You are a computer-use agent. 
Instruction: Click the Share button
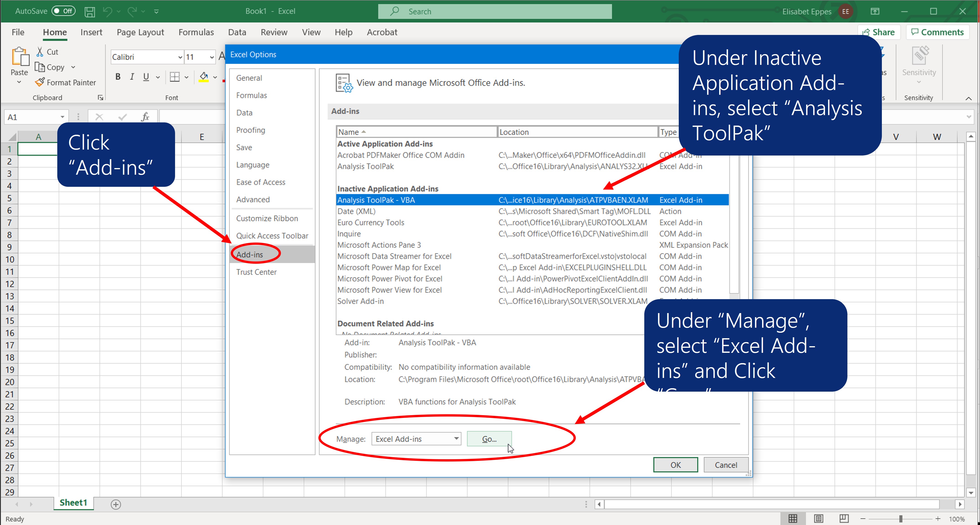click(879, 32)
